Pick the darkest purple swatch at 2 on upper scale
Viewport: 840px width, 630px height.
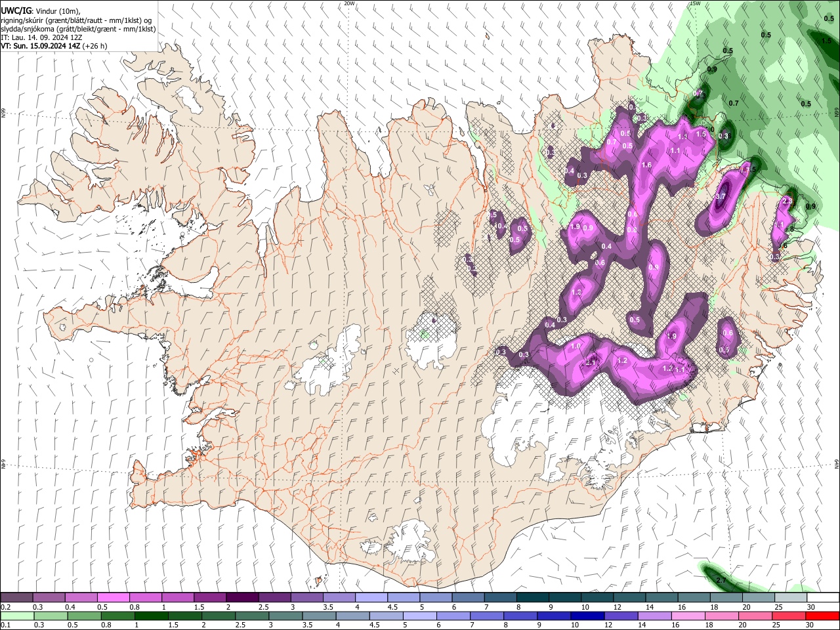point(241,597)
